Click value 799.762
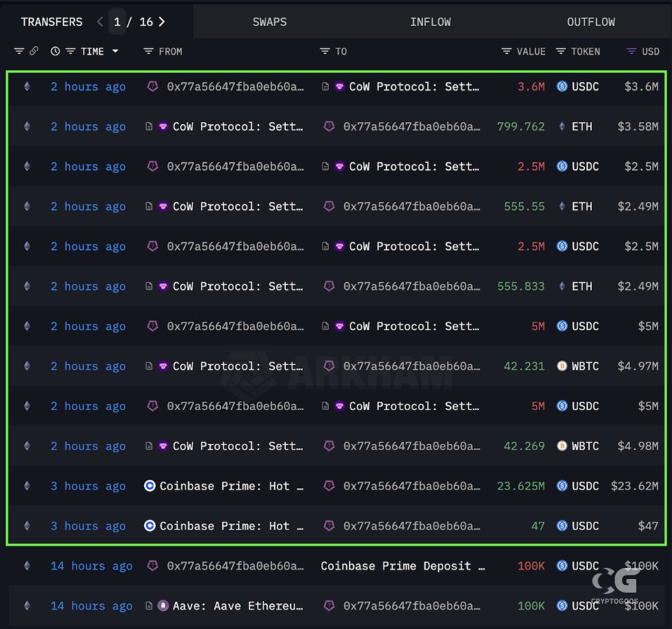672x629 pixels. coord(521,127)
